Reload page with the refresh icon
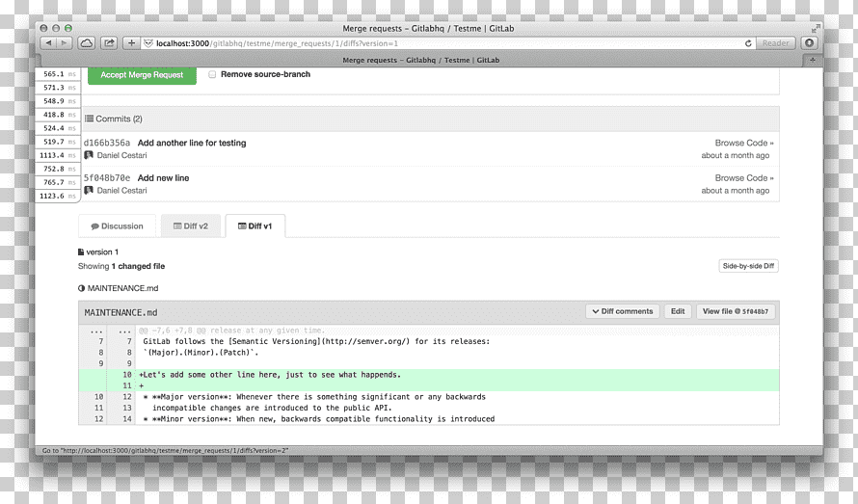The image size is (858, 504). (x=748, y=43)
